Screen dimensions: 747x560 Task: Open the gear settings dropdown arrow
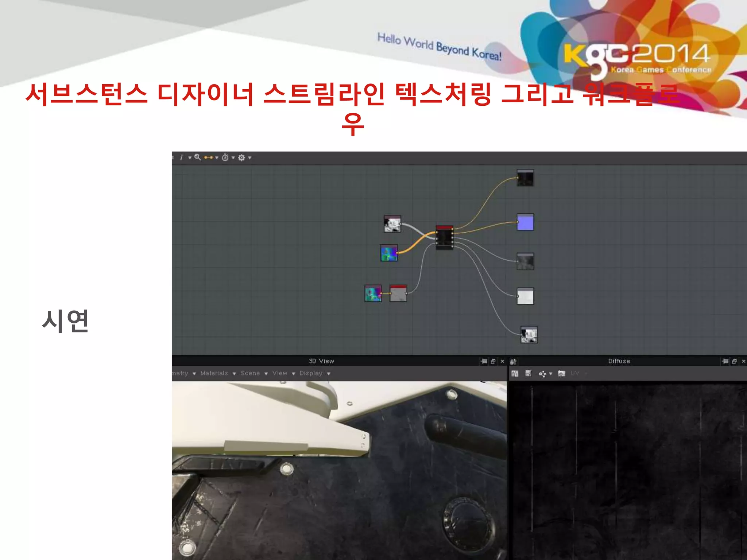250,158
